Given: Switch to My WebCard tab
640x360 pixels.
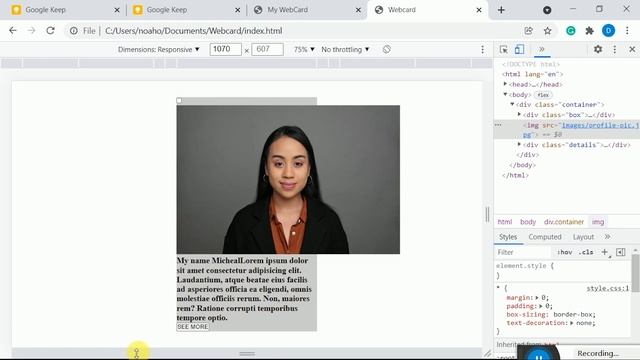Looking at the screenshot, I should 306,10.
